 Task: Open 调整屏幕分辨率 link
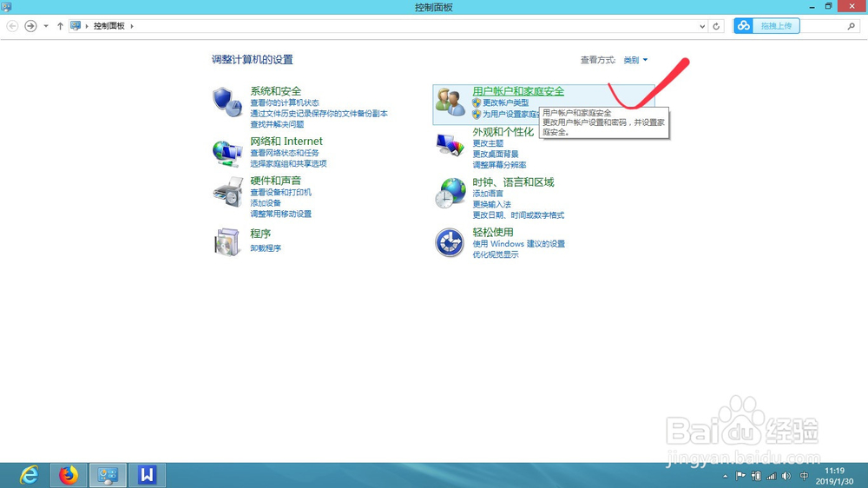[x=499, y=165]
